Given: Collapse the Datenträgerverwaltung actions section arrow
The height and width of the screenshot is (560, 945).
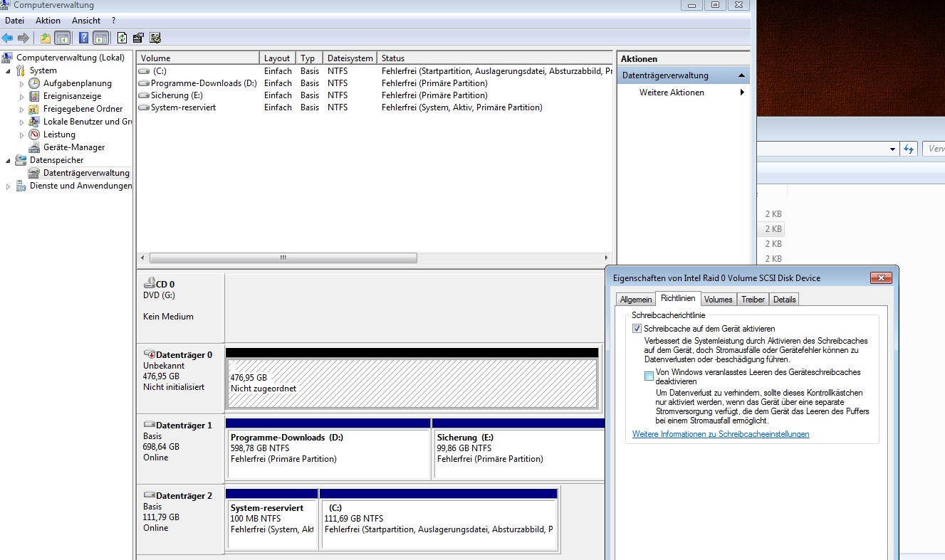Looking at the screenshot, I should click(741, 75).
